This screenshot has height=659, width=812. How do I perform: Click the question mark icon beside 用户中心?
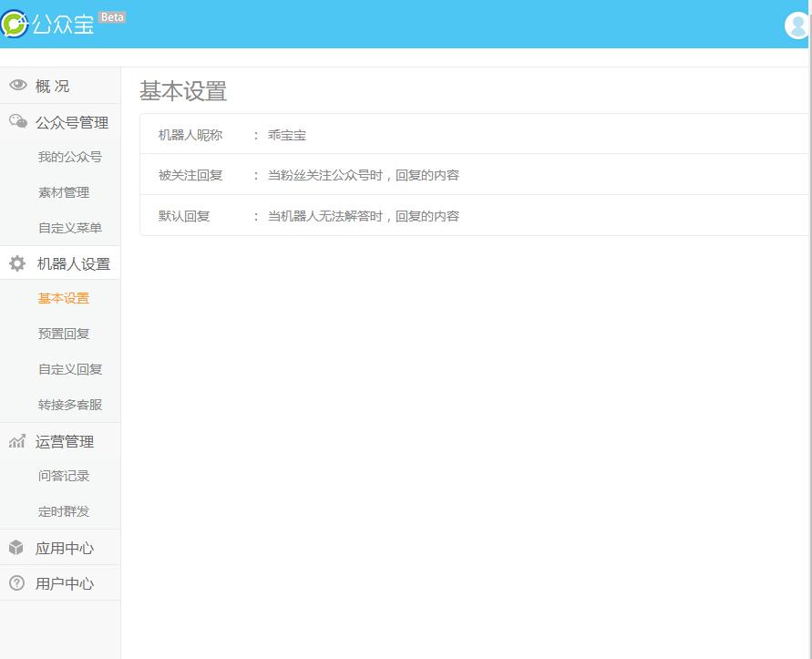(18, 582)
